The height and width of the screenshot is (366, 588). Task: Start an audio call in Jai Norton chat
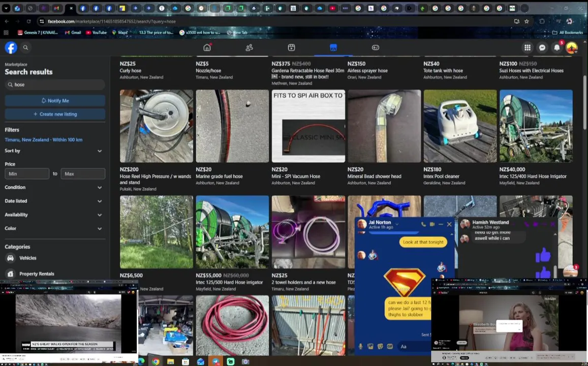[x=423, y=224]
